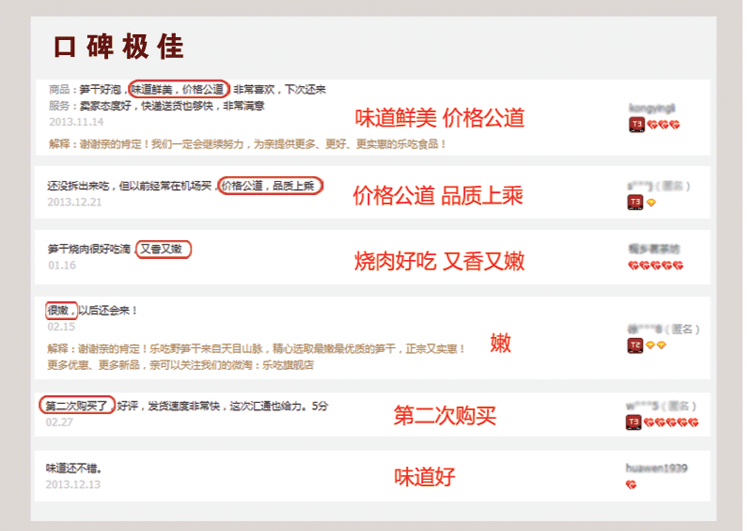The width and height of the screenshot is (750, 531).
Task: Click the red 烧肉好吃 又香又嫩 annotation
Action: (x=439, y=261)
